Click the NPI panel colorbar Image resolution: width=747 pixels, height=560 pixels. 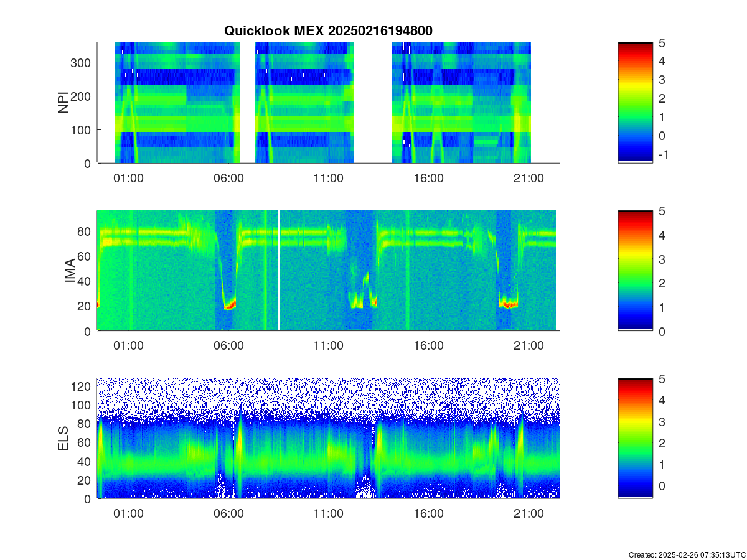click(x=635, y=103)
